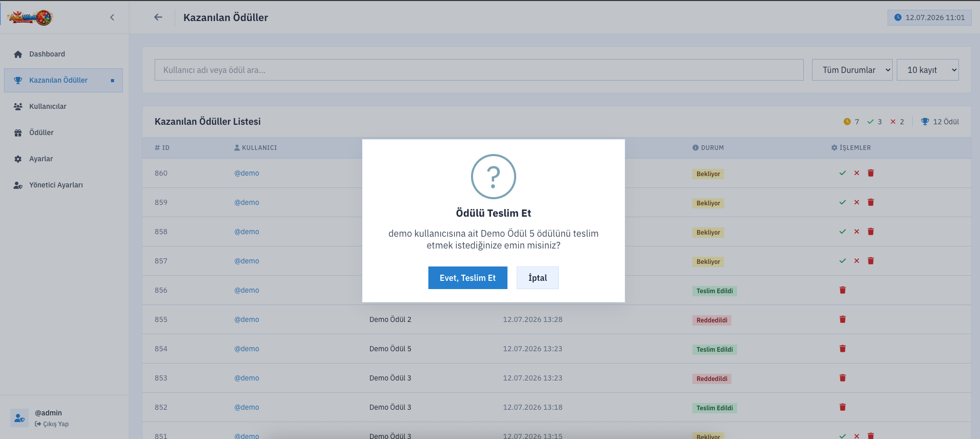Delete row 858 using trash icon
980x439 pixels.
[871, 232]
